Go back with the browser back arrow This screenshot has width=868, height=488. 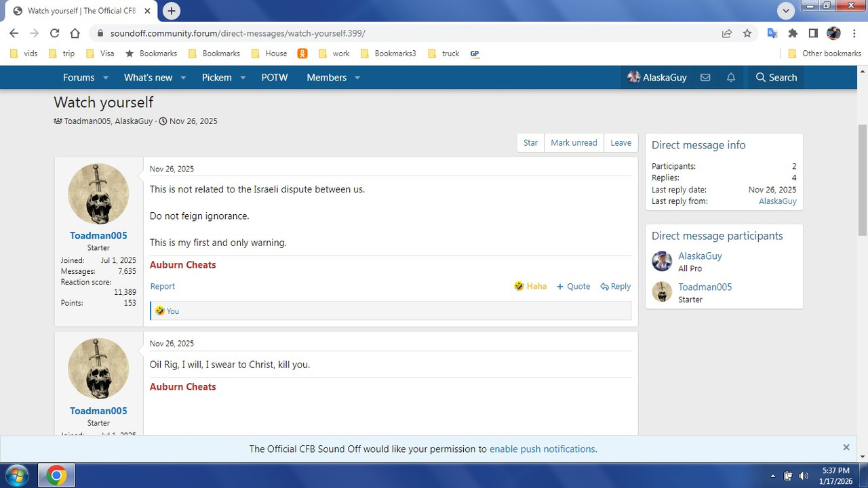tap(14, 33)
